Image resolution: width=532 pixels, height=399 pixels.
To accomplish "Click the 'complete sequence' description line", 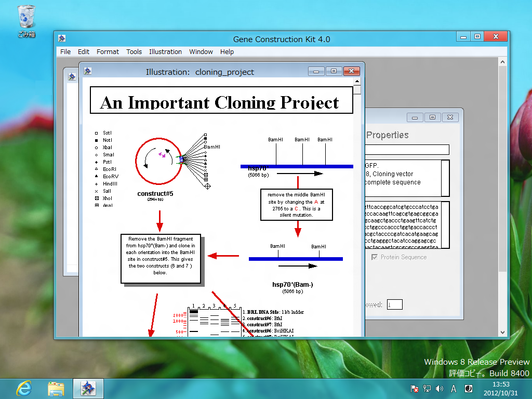I will pos(393,182).
